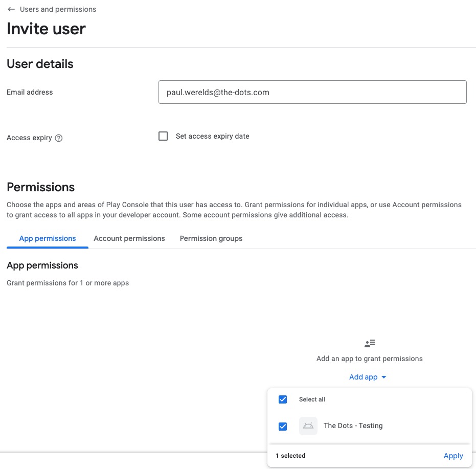Click the Android icon for The Dots - Testing

click(x=308, y=426)
